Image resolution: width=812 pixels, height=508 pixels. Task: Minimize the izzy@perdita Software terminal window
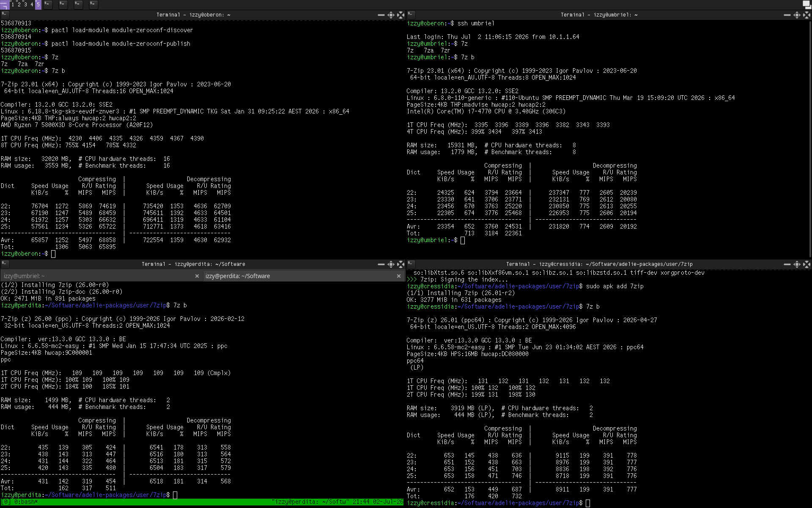pos(381,264)
